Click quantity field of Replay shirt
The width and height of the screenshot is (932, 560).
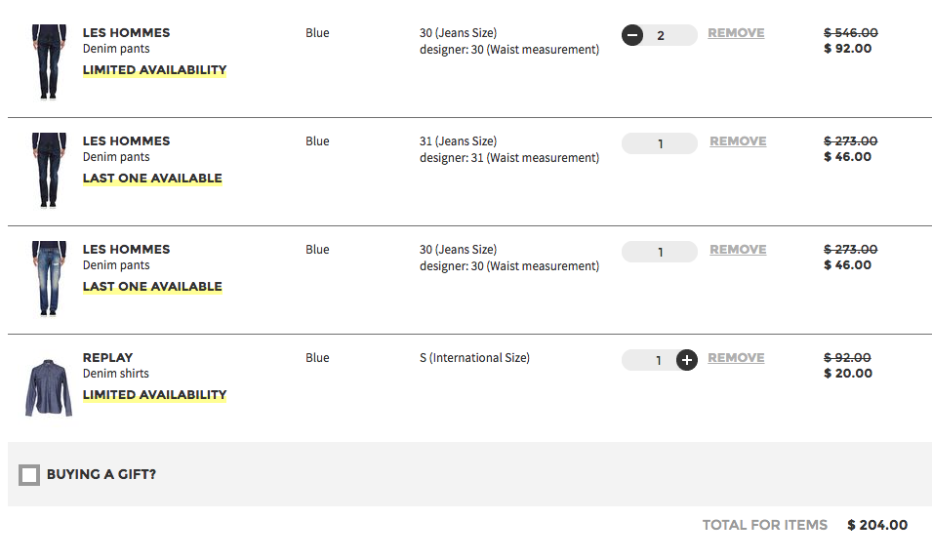pyautogui.click(x=654, y=361)
